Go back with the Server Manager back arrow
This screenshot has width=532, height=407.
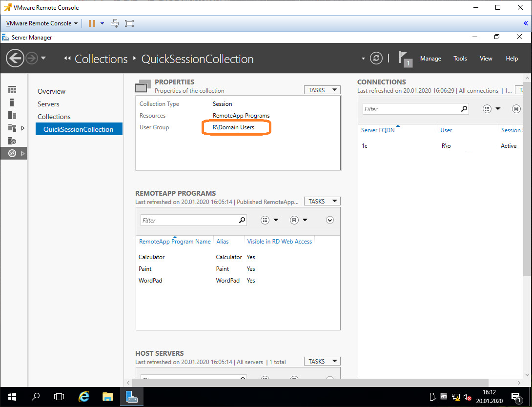click(15, 59)
